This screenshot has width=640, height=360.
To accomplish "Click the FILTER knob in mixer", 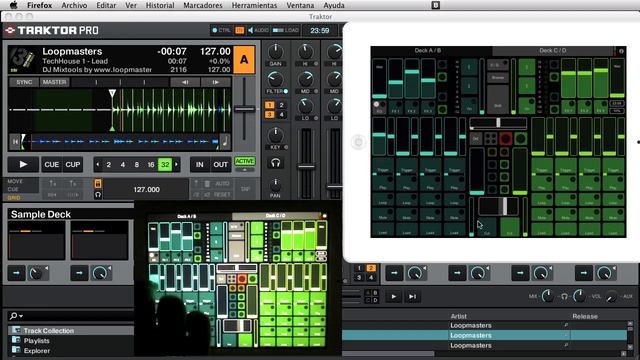I will [x=275, y=79].
